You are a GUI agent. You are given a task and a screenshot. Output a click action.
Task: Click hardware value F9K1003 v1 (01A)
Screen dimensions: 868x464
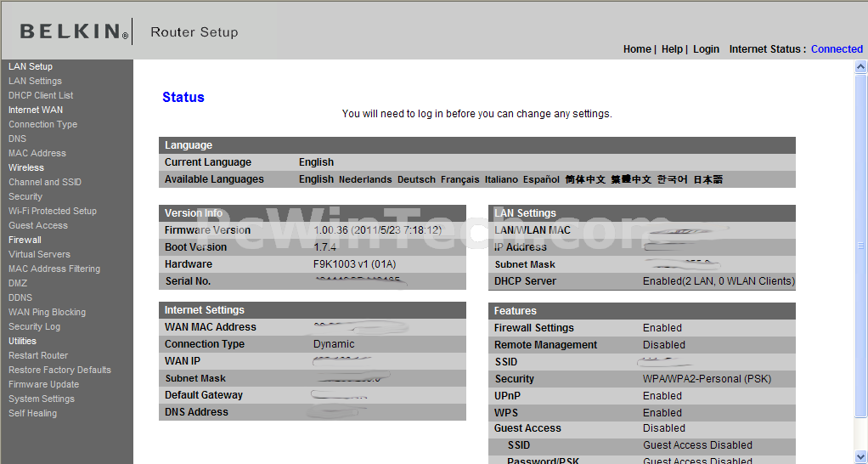click(x=354, y=264)
